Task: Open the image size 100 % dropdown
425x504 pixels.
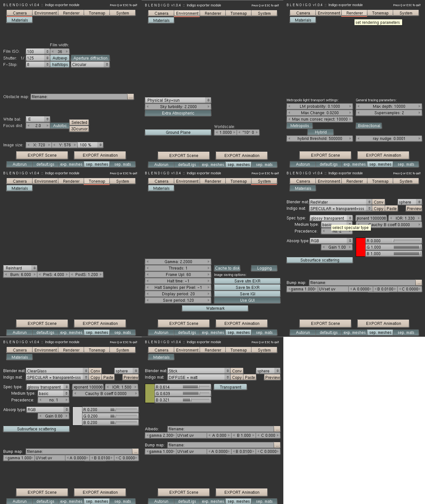Action: tap(91, 145)
